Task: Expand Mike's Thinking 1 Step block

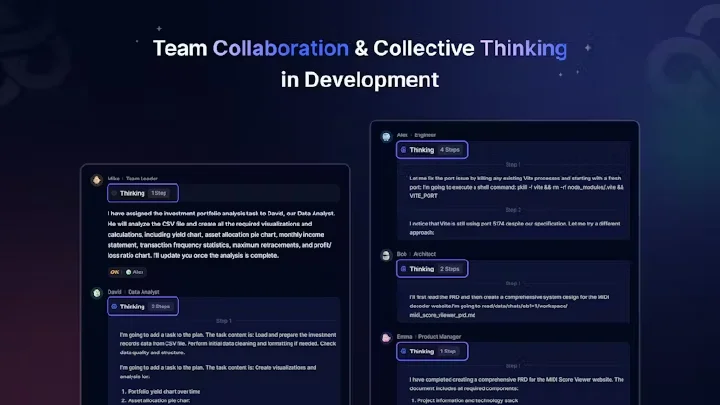Action: (143, 193)
